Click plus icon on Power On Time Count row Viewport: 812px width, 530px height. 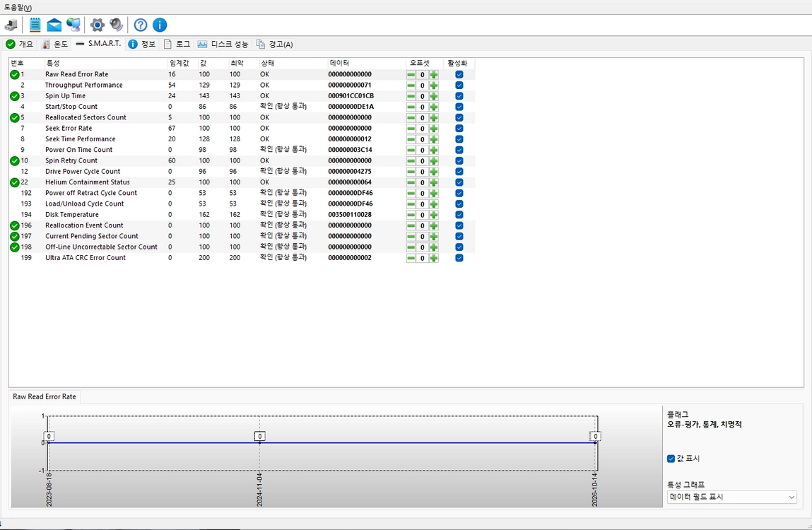[434, 151]
